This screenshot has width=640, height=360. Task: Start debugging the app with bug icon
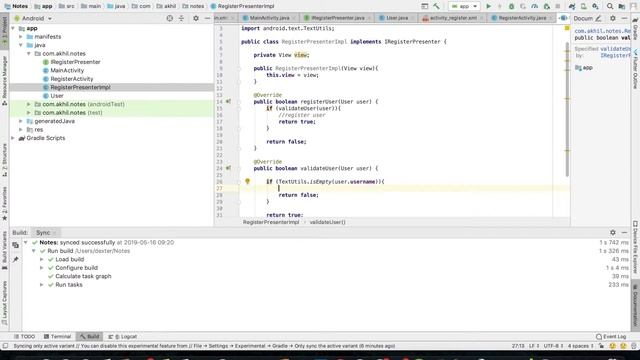(x=511, y=6)
